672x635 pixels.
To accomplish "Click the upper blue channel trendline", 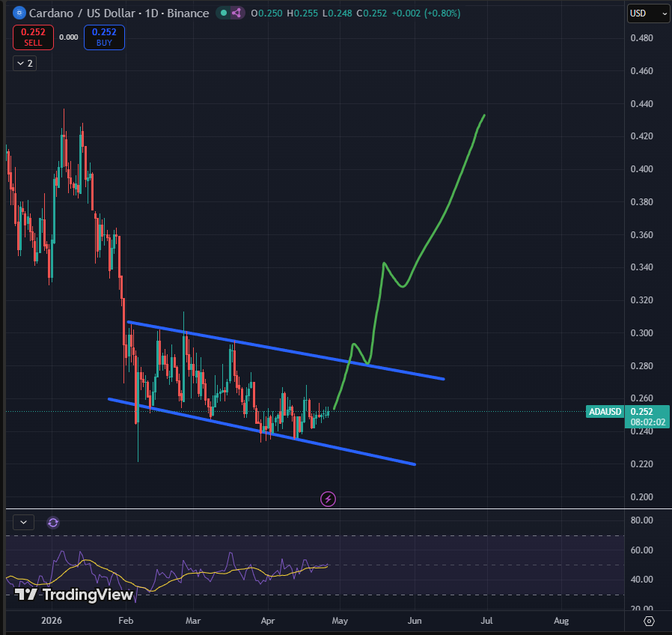I will coord(286,350).
